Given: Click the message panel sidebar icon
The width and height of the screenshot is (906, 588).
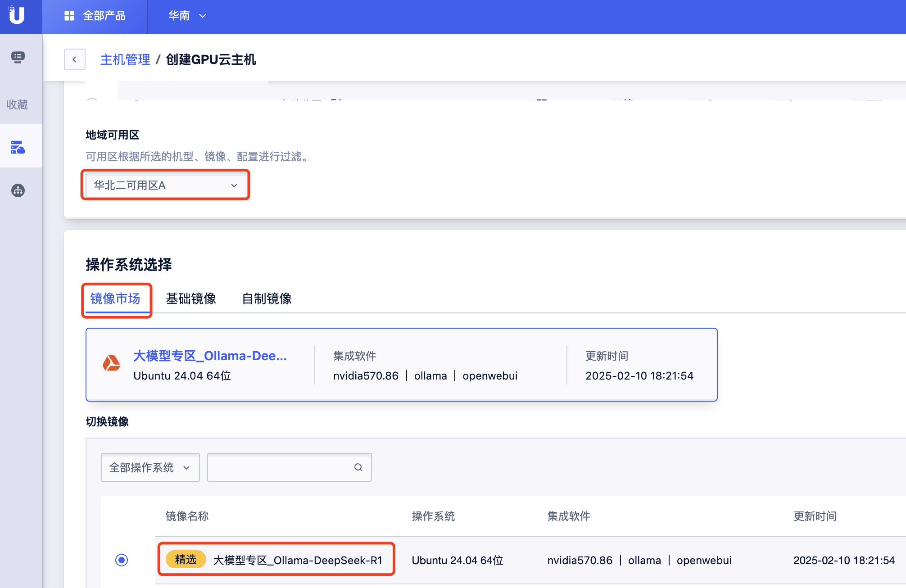Looking at the screenshot, I should (x=18, y=57).
